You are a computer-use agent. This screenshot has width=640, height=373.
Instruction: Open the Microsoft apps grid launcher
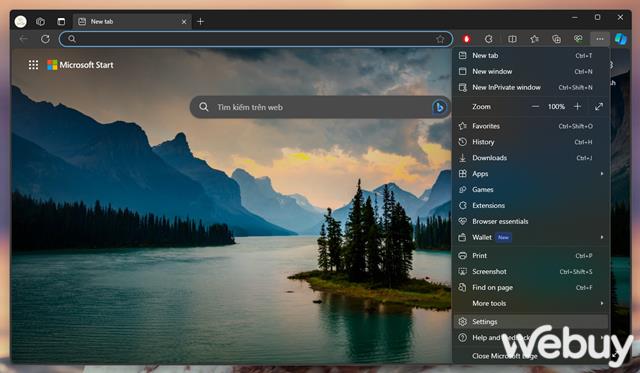pyautogui.click(x=33, y=64)
